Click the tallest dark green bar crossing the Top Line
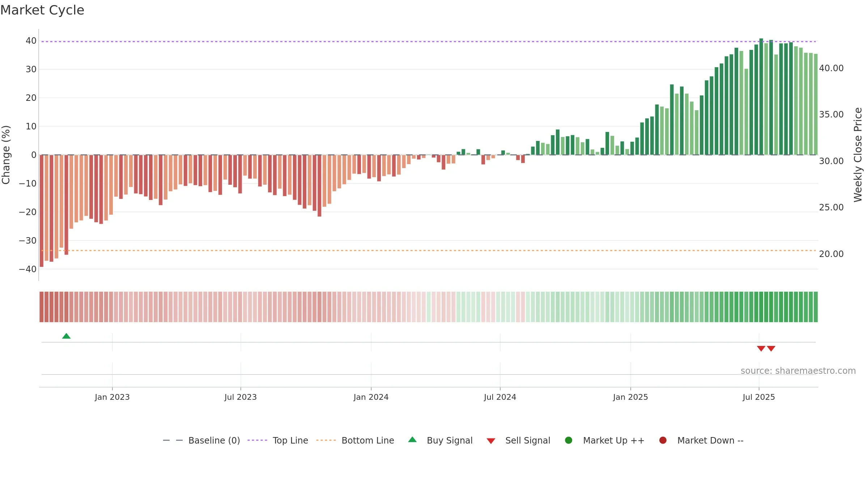The image size is (868, 488). coord(761,97)
